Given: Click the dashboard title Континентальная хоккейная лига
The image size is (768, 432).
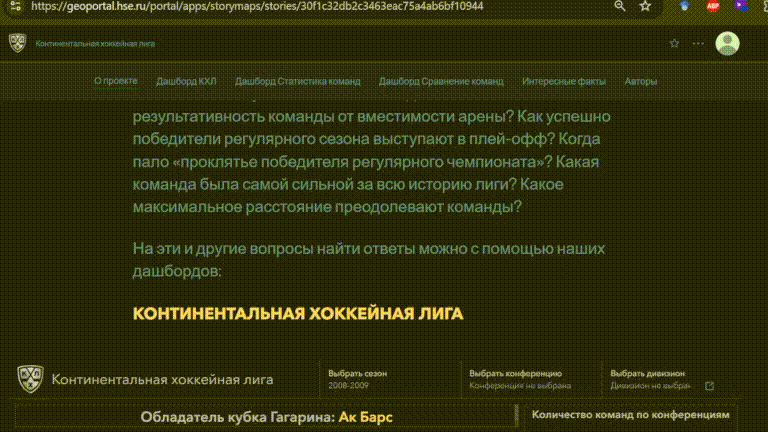Looking at the screenshot, I should point(163,380).
